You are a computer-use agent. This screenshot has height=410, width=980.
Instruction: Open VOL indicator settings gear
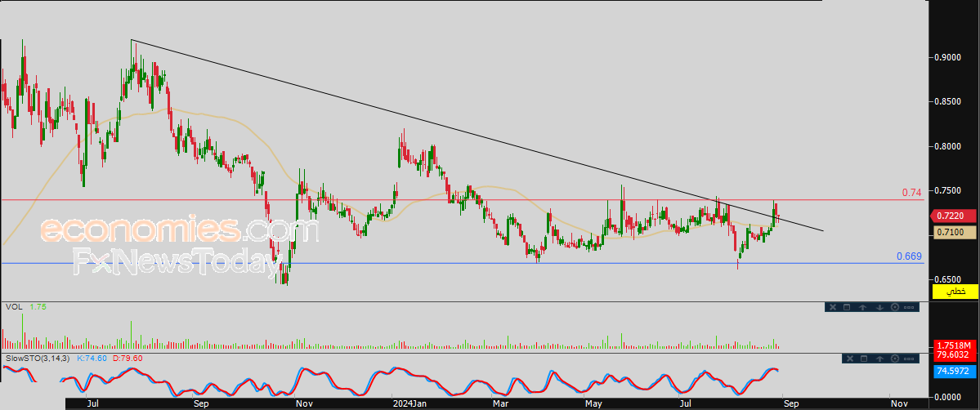tap(894, 307)
